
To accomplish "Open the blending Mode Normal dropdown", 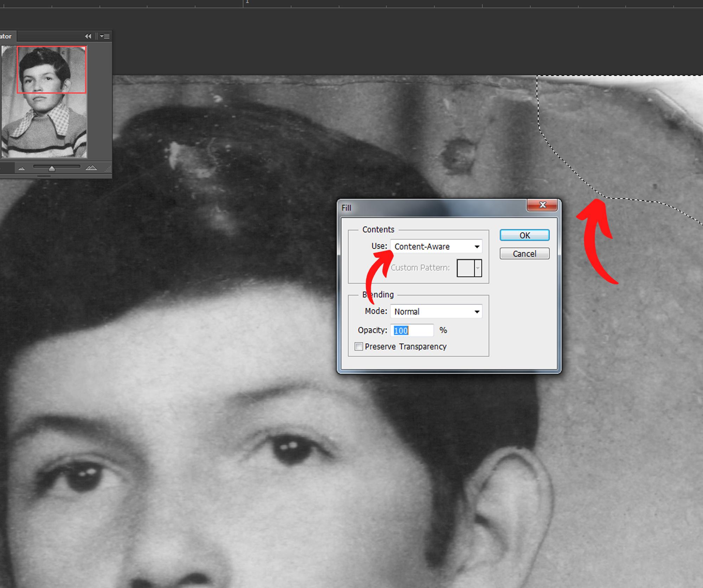I will 436,312.
